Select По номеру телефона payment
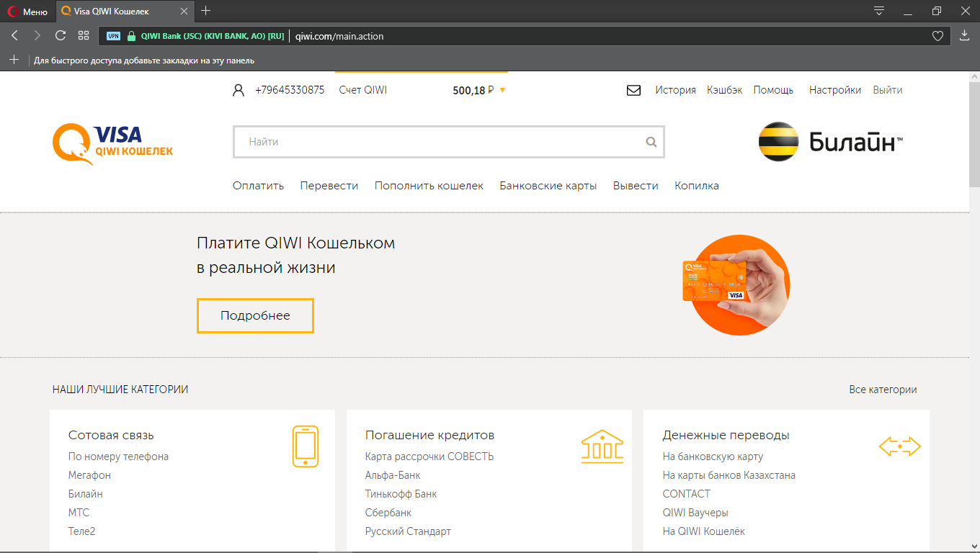 coord(118,457)
